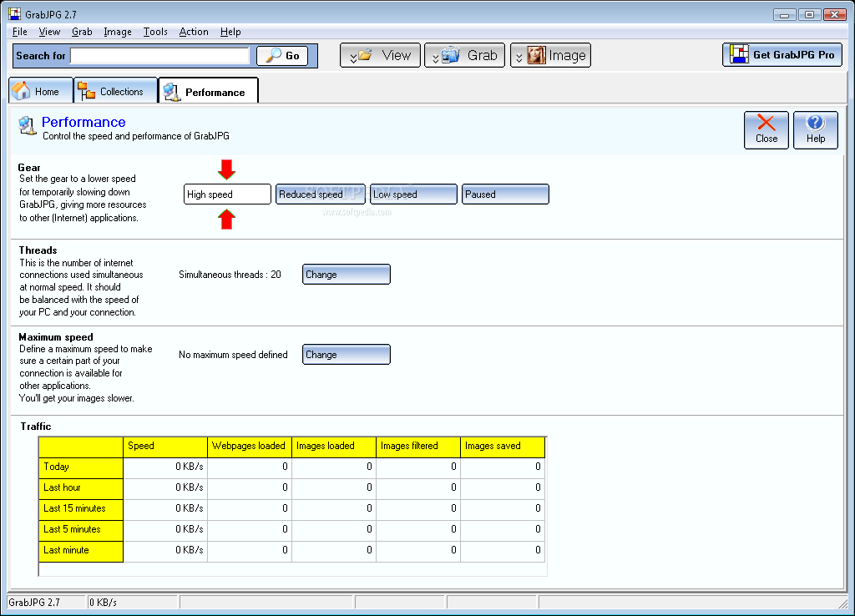This screenshot has height=616, width=855.
Task: Select the Last hour traffic row
Action: click(x=291, y=488)
